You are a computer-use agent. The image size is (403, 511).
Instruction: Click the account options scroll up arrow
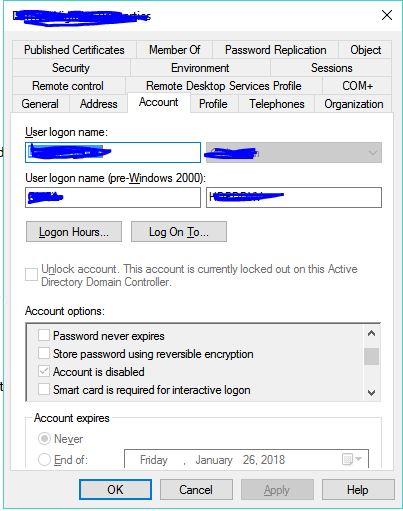coord(371,333)
